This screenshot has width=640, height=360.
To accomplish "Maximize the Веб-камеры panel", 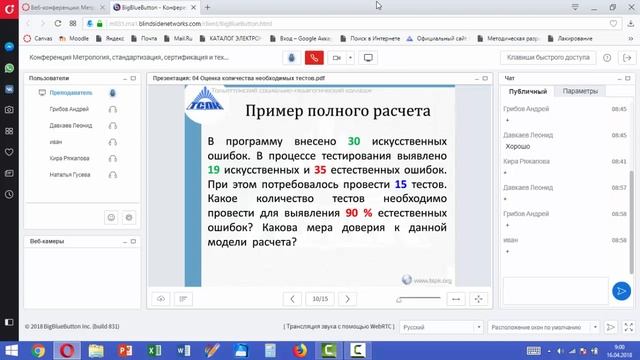I will pos(133,241).
